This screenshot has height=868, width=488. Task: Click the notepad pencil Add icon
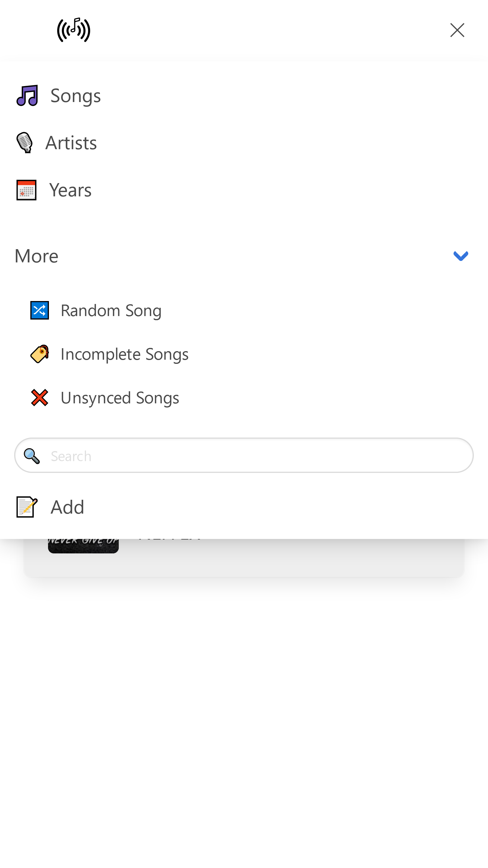[x=27, y=507]
